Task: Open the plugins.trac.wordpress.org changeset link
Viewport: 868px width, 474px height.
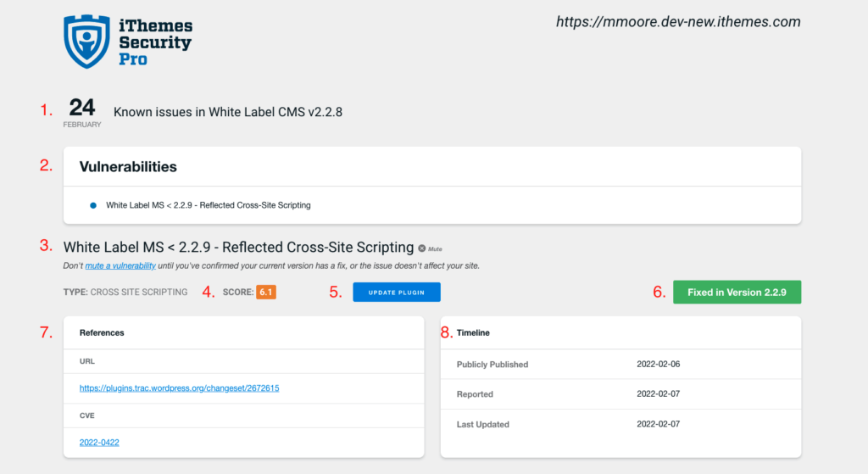Action: click(180, 388)
